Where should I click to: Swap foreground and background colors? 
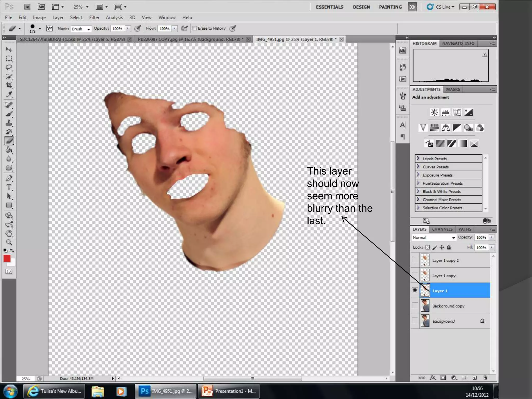click(12, 250)
